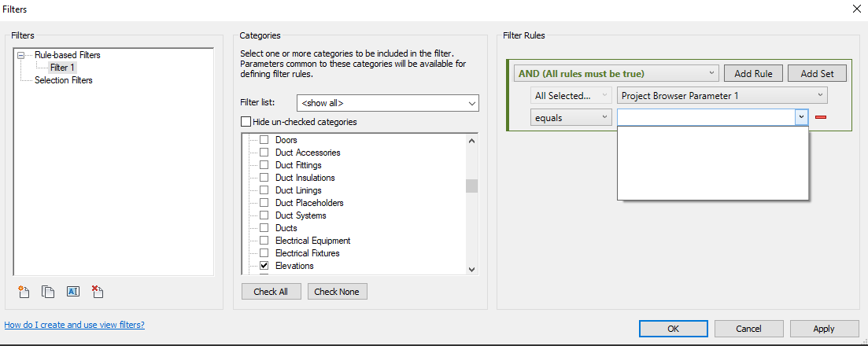Select Filter 1 in the filters tree

click(62, 68)
